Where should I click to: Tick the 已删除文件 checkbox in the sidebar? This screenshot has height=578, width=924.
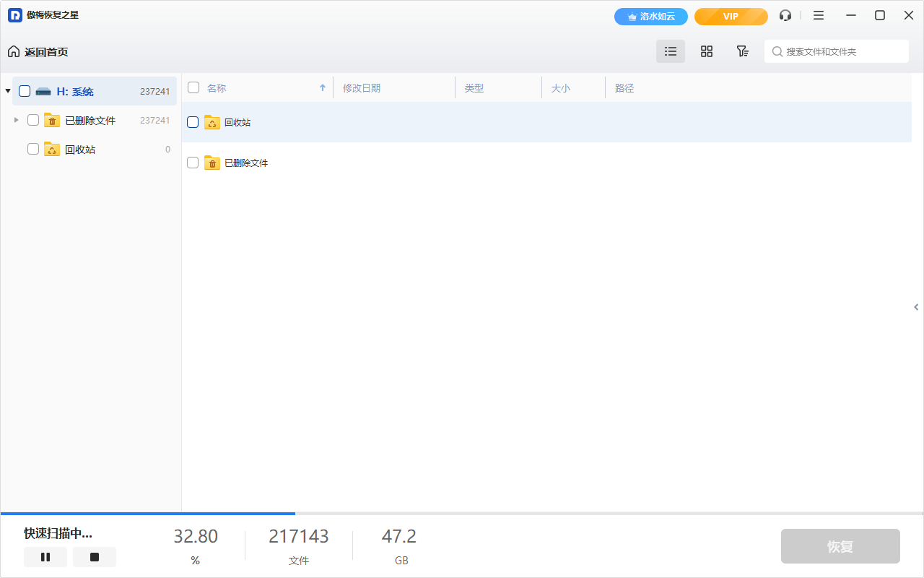[33, 120]
